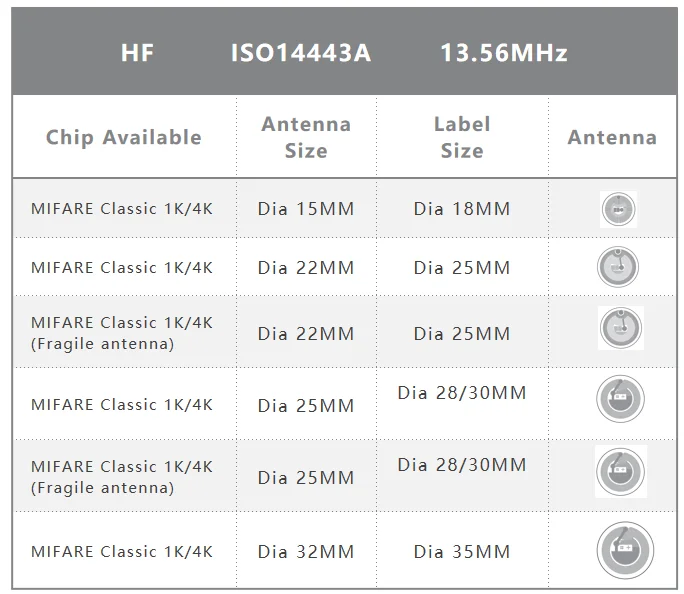The width and height of the screenshot is (684, 594).
Task: Click the Dia 35MM label size cell
Action: point(462,552)
